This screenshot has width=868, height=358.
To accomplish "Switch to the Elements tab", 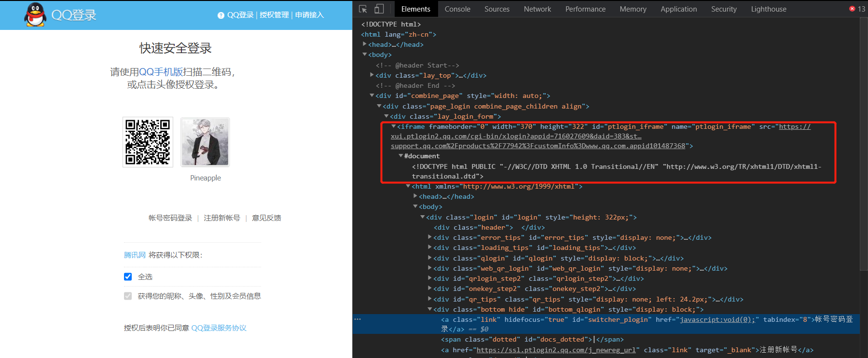I will [415, 9].
